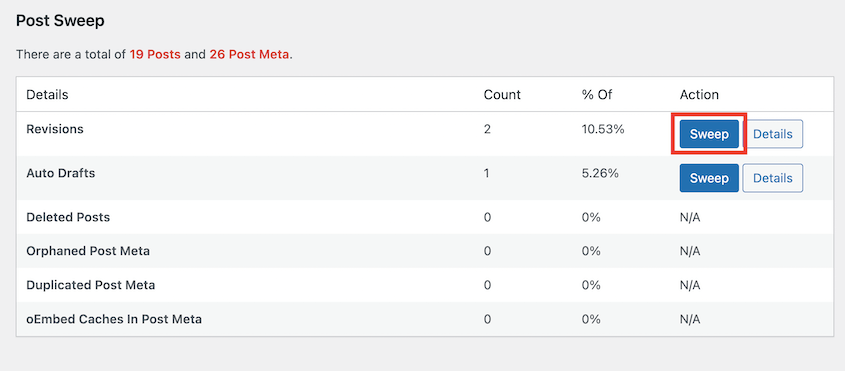Viewport: 845px width, 371px height.
Task: Click the Count column header
Action: pyautogui.click(x=502, y=95)
